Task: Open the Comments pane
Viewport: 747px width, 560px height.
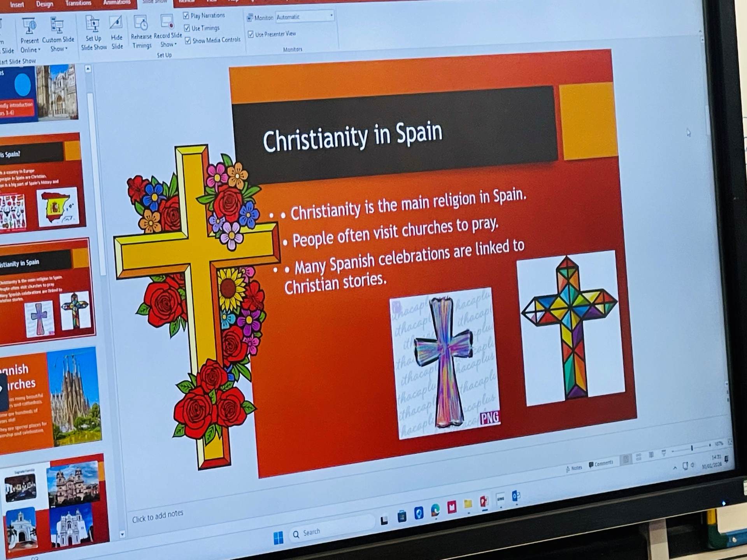Action: [601, 464]
